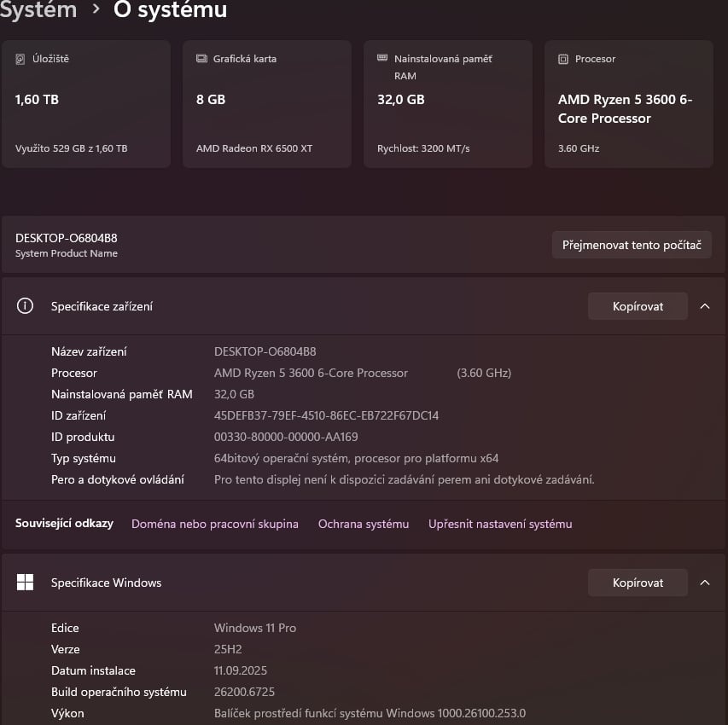Viewport: 728px width, 725px height.
Task: Select the AMD Radeon RX 6500 XT card
Action: [266, 102]
